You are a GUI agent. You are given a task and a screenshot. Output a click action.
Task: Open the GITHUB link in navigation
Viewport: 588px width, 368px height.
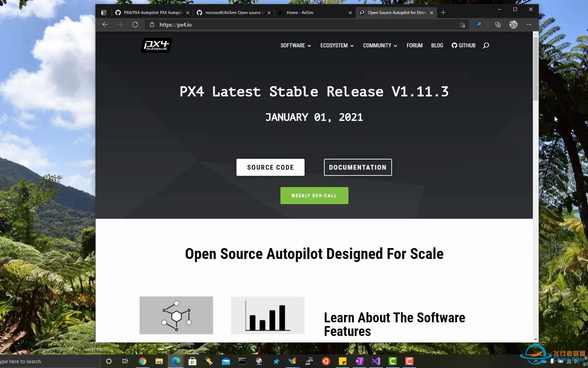pyautogui.click(x=463, y=45)
